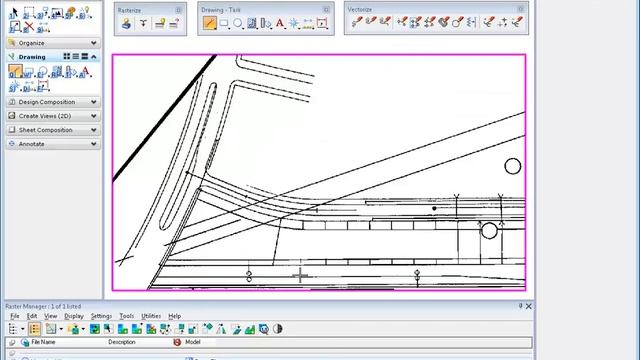Sort by the Model column header

pos(193,342)
